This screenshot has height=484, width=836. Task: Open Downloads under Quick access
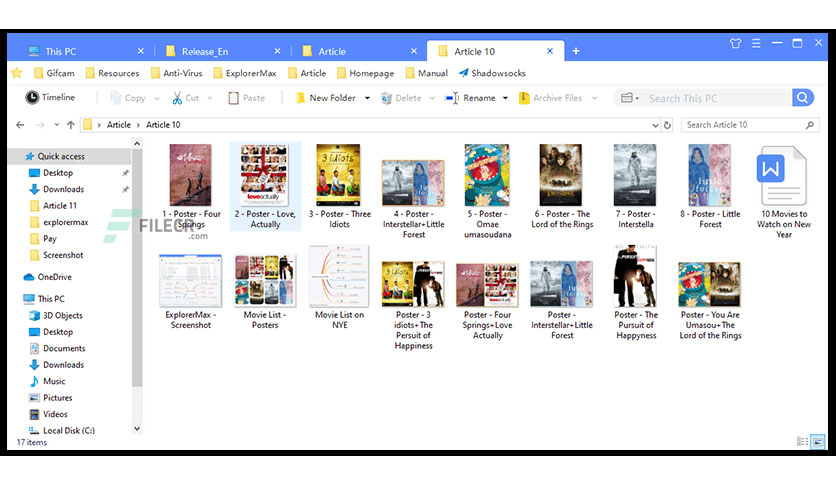tap(63, 189)
